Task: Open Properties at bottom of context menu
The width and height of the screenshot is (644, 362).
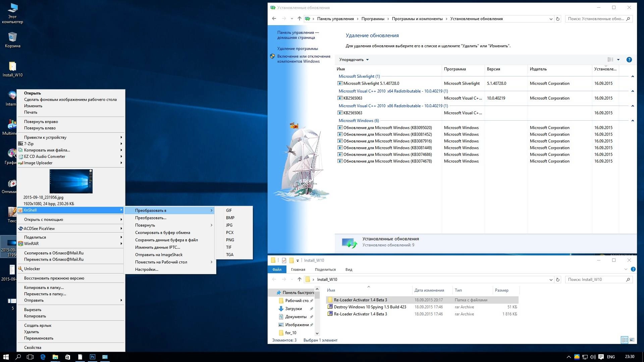Action: tap(71, 348)
